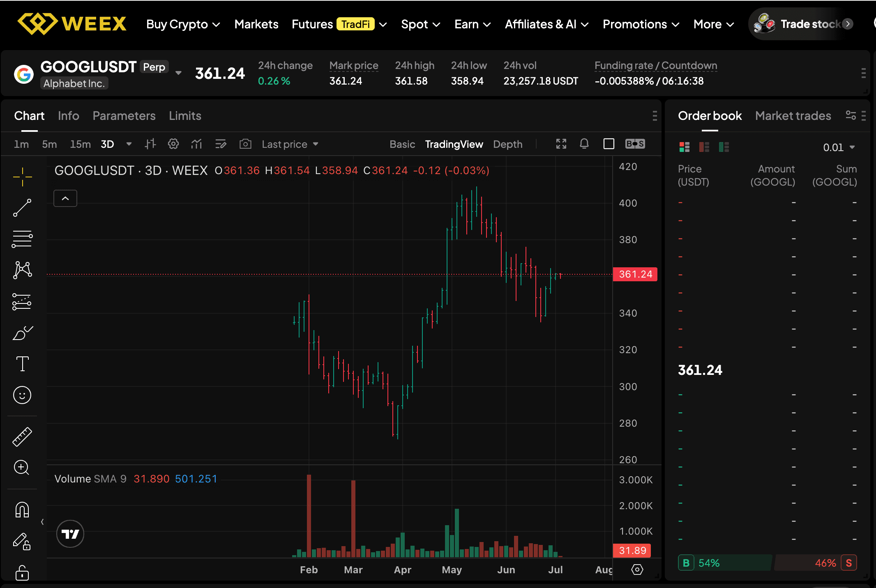Click the green B 54% buy ratio bar
This screenshot has height=588, width=876.
[725, 563]
